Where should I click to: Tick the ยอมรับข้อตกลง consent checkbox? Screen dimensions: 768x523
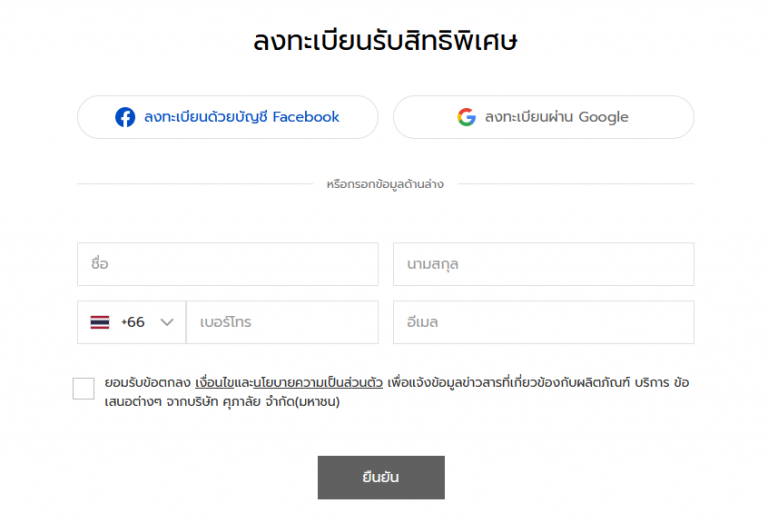pyautogui.click(x=83, y=389)
